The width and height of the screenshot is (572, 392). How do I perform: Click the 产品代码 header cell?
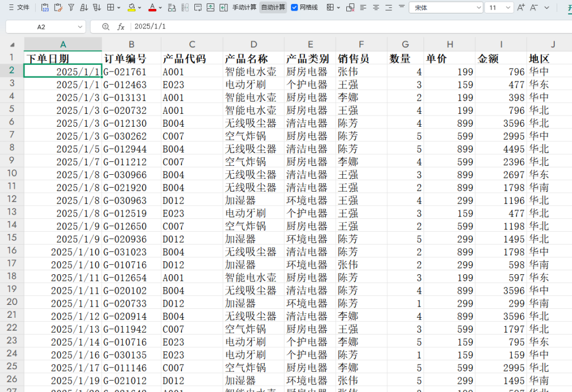coord(192,58)
